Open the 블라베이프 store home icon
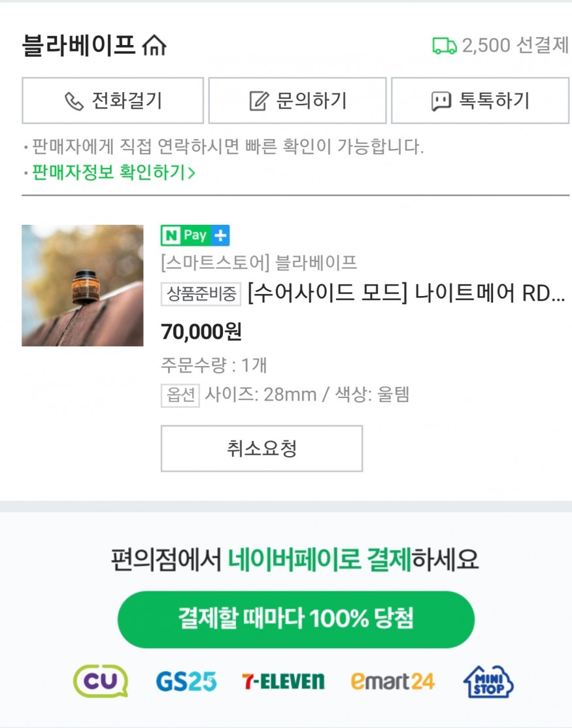Image resolution: width=572 pixels, height=728 pixels. [154, 46]
